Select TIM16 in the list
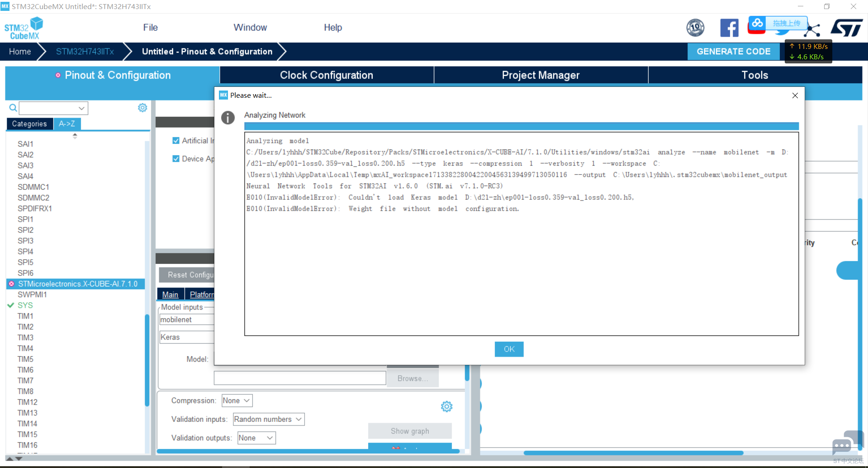The width and height of the screenshot is (868, 468). 27,445
